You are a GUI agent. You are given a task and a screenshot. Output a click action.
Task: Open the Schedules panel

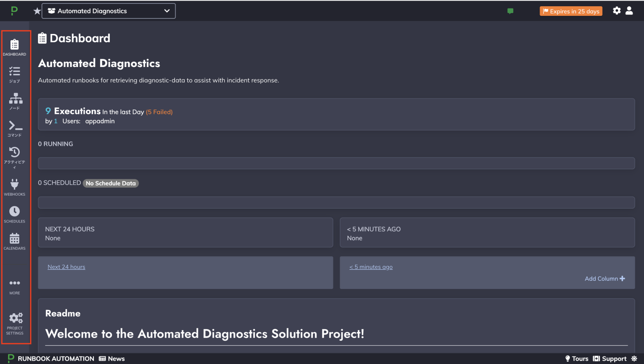pos(15,214)
